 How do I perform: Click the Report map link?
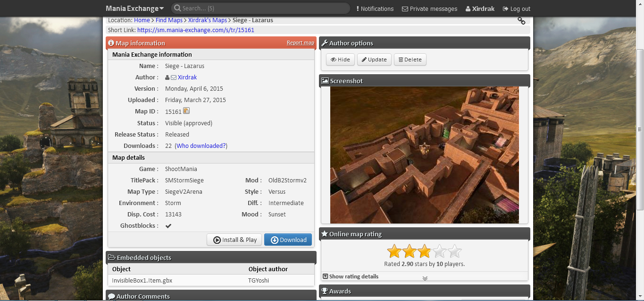click(301, 43)
